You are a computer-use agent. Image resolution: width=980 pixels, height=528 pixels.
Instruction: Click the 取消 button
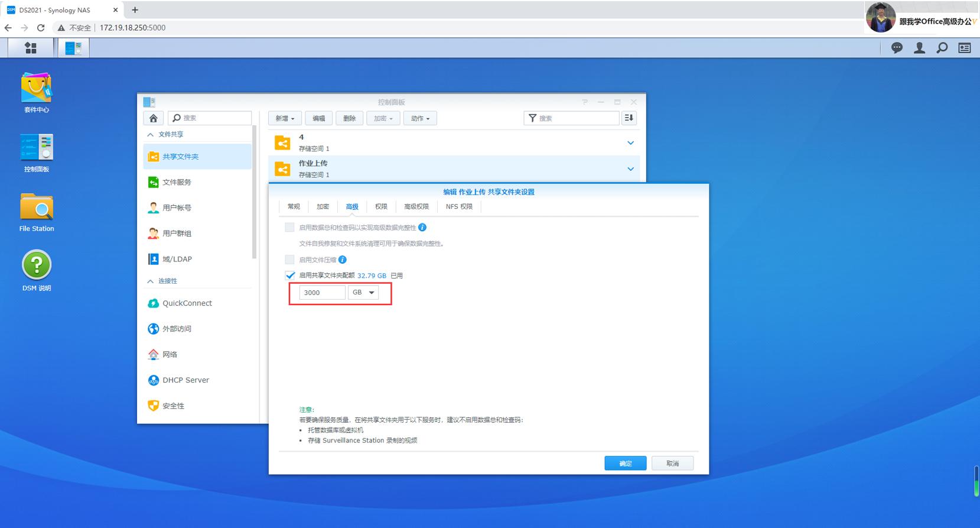pyautogui.click(x=672, y=464)
